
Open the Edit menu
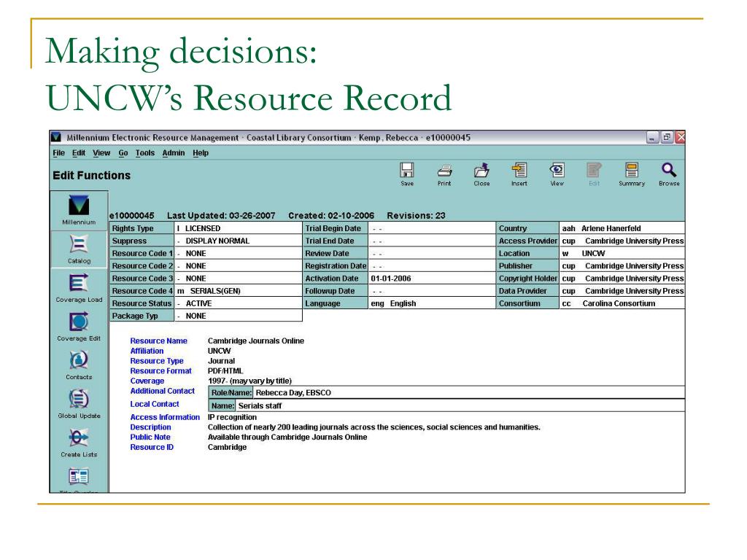coord(79,153)
